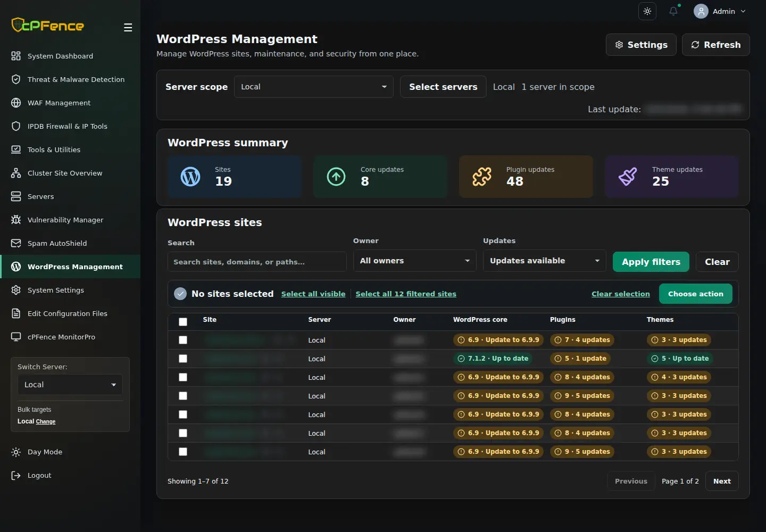Viewport: 766px width, 532px height.
Task: Open the Updates available filter dropdown
Action: click(545, 261)
